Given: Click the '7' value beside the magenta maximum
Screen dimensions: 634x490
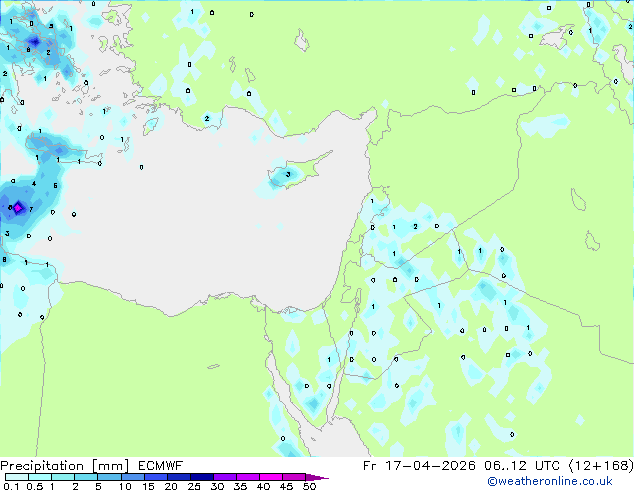Looking at the screenshot, I should pos(31,209).
